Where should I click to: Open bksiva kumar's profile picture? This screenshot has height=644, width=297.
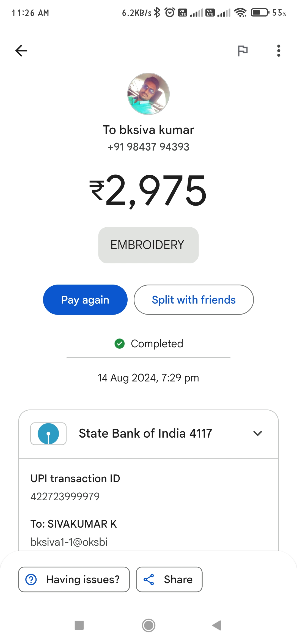(148, 94)
